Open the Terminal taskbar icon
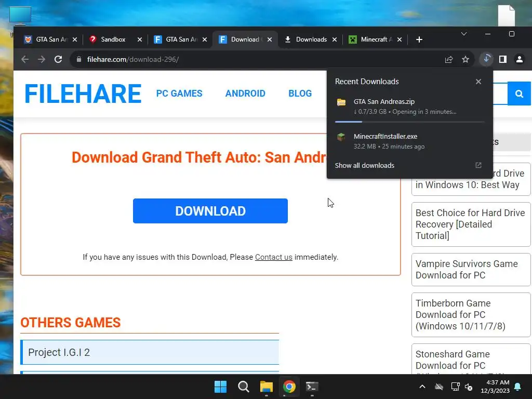Screen dimensions: 532x399 coord(312,387)
